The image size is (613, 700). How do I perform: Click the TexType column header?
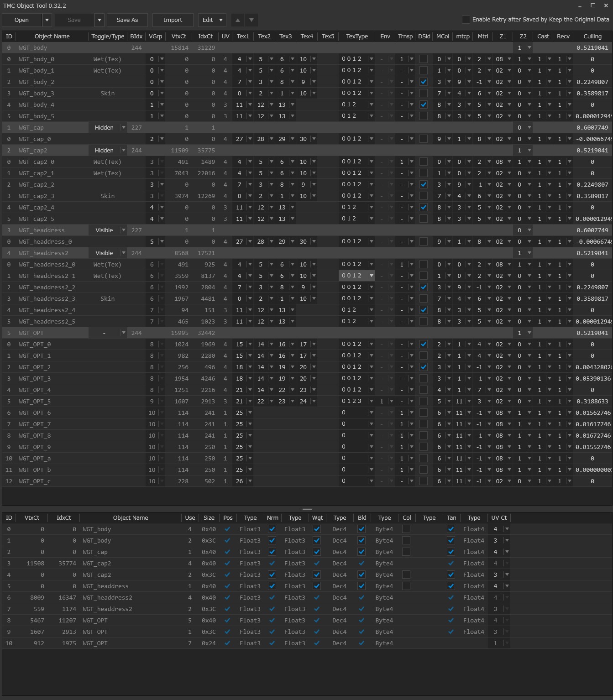pyautogui.click(x=357, y=36)
